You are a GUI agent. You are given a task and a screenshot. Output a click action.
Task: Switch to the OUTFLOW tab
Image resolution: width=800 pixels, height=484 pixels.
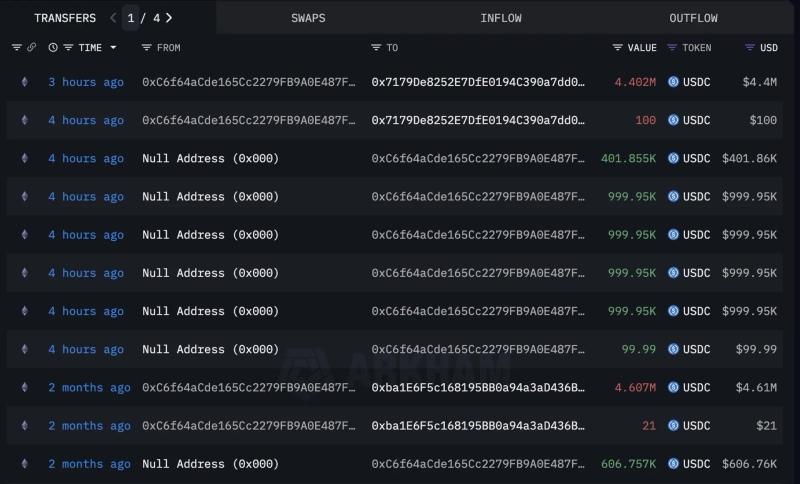[693, 18]
